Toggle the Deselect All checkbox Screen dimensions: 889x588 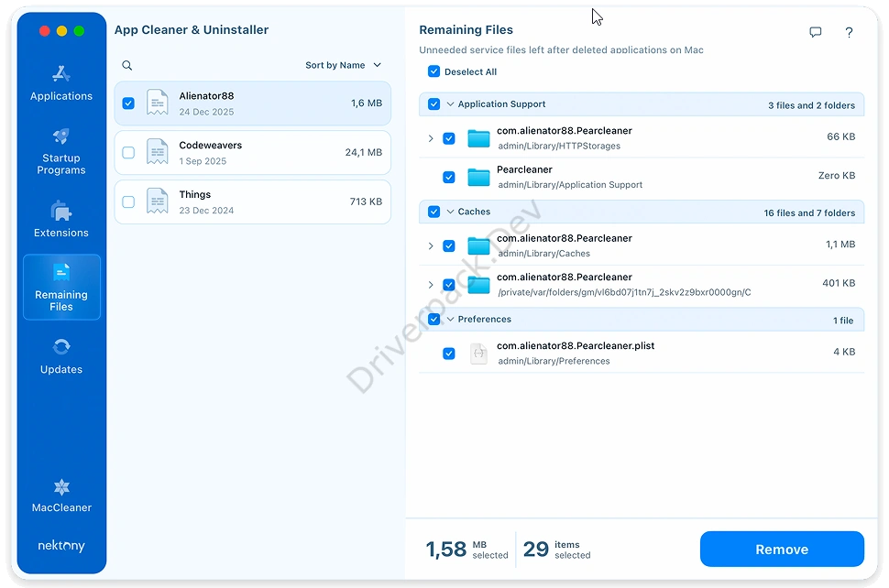[434, 71]
